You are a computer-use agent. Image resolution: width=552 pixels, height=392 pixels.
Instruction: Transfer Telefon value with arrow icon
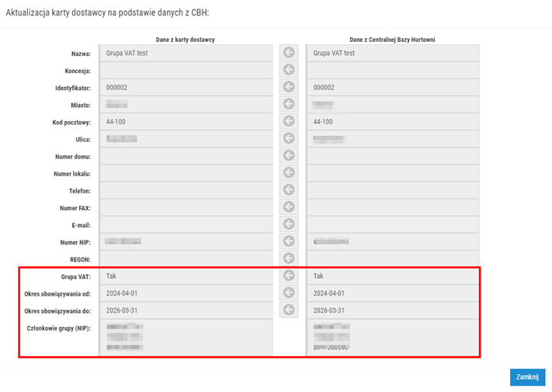289,190
